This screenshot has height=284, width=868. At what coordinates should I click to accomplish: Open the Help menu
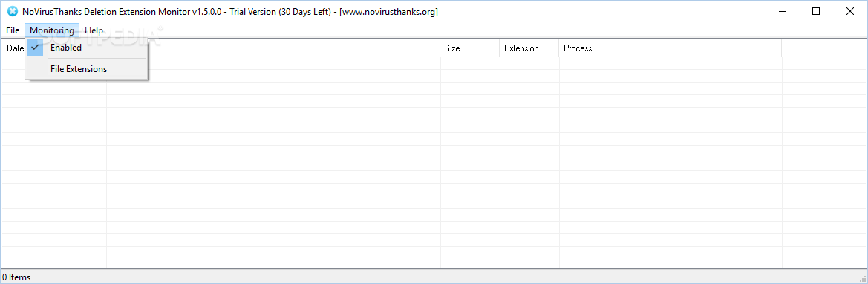point(94,30)
